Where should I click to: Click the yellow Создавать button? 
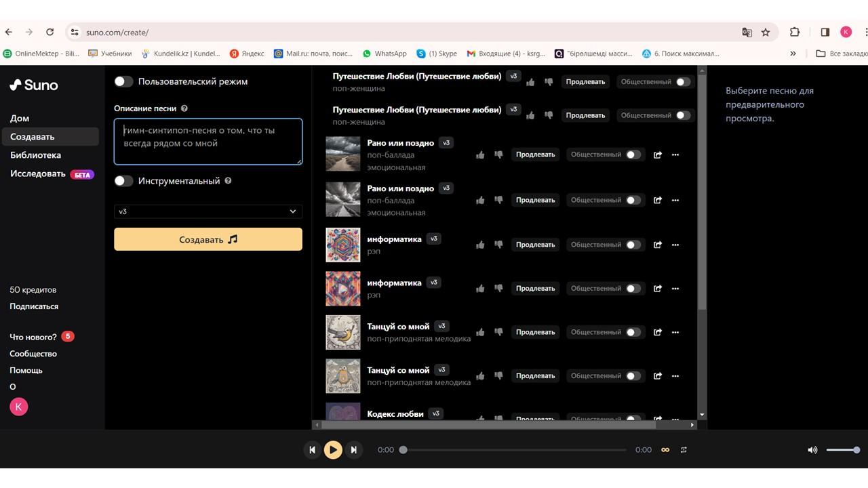point(208,239)
